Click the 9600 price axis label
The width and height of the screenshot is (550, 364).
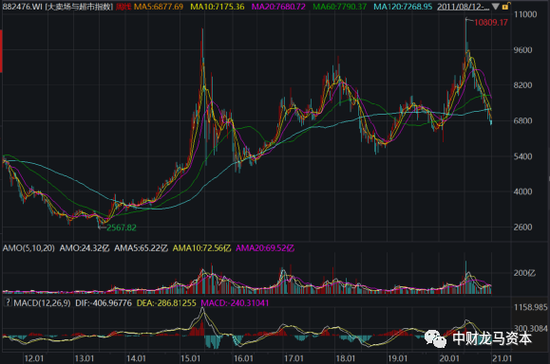523,50
